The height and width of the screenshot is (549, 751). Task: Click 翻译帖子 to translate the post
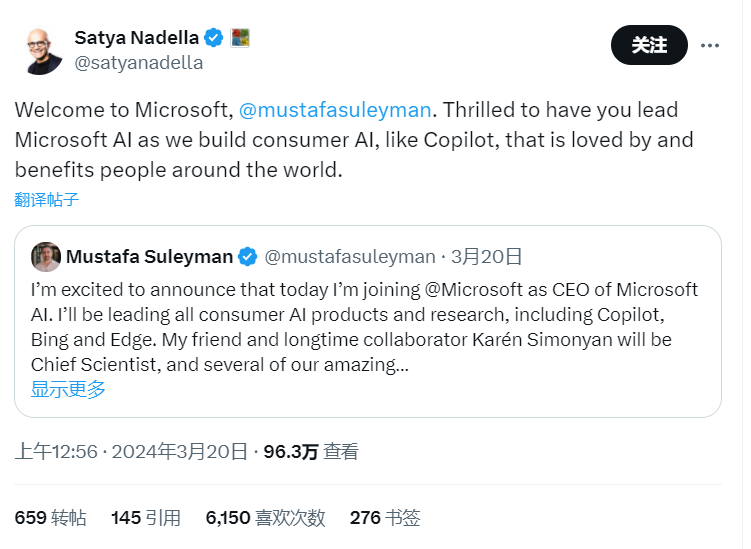pos(46,199)
